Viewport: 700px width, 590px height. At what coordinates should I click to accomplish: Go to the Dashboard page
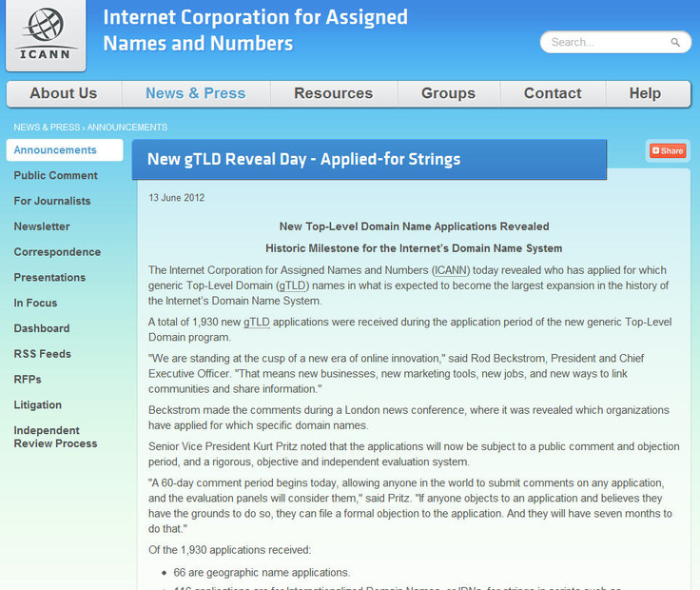coord(42,328)
